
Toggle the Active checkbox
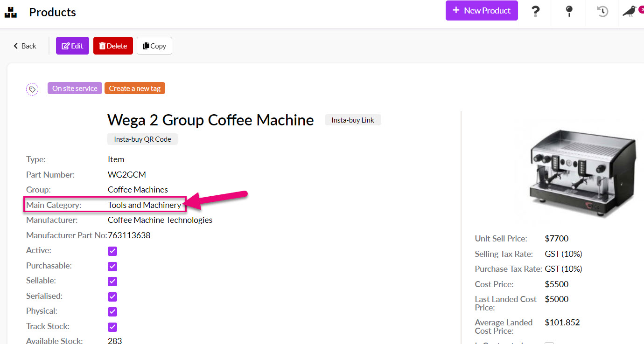pyautogui.click(x=112, y=251)
